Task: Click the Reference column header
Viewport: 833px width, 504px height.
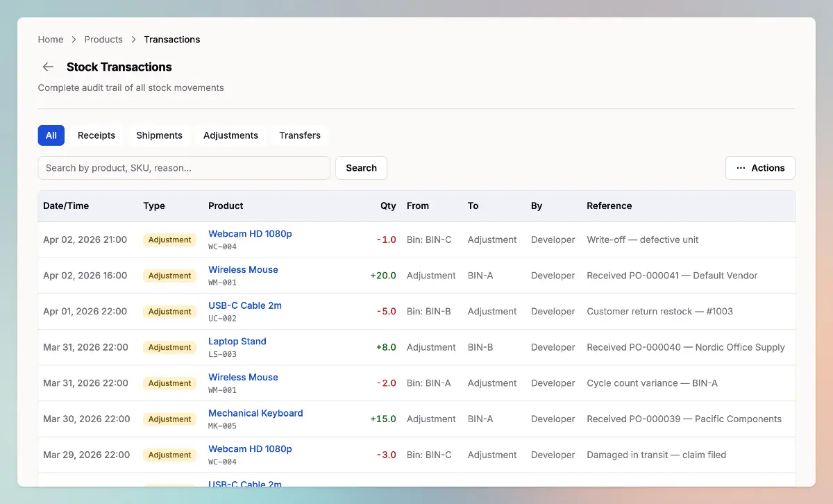Action: [x=609, y=205]
